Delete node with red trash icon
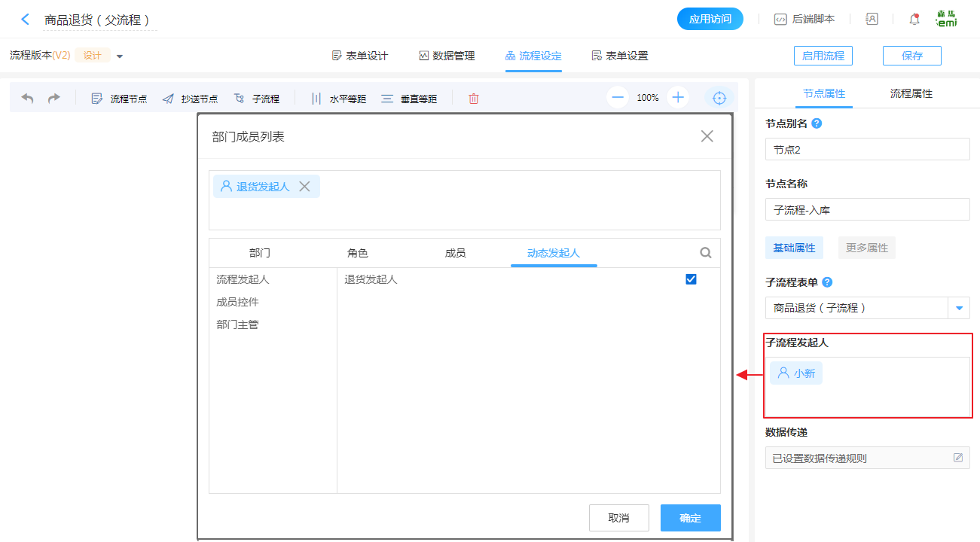The image size is (980, 542). [474, 99]
